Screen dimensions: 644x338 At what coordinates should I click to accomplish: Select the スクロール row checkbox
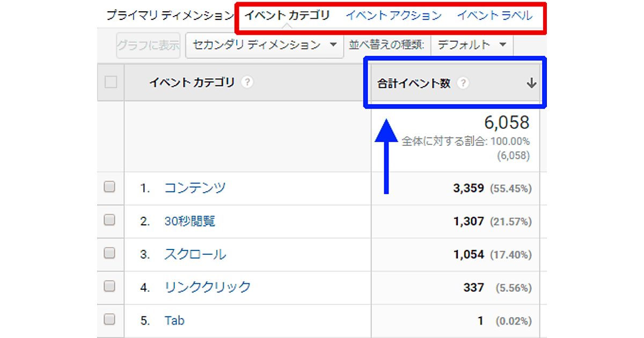point(109,253)
